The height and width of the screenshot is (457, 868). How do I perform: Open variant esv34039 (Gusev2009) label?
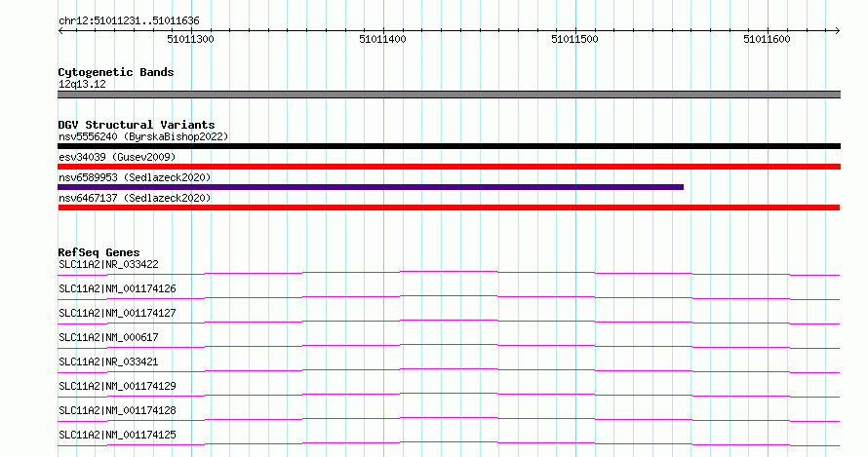pos(117,157)
